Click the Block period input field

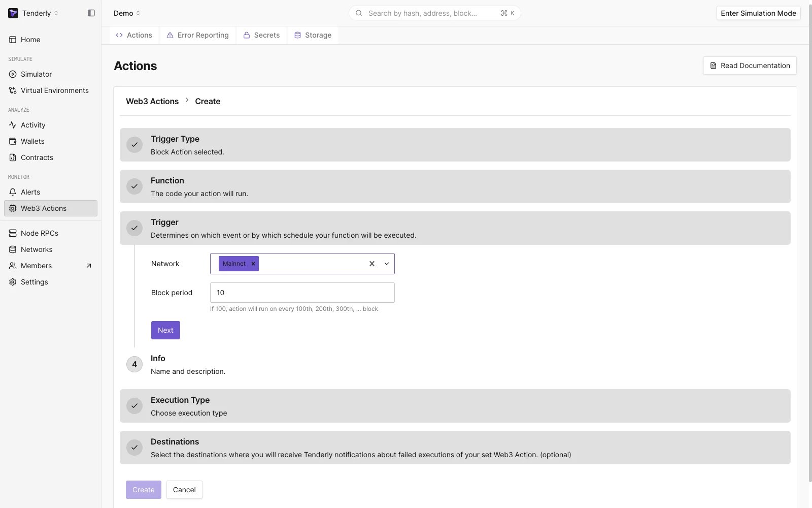[x=302, y=293]
